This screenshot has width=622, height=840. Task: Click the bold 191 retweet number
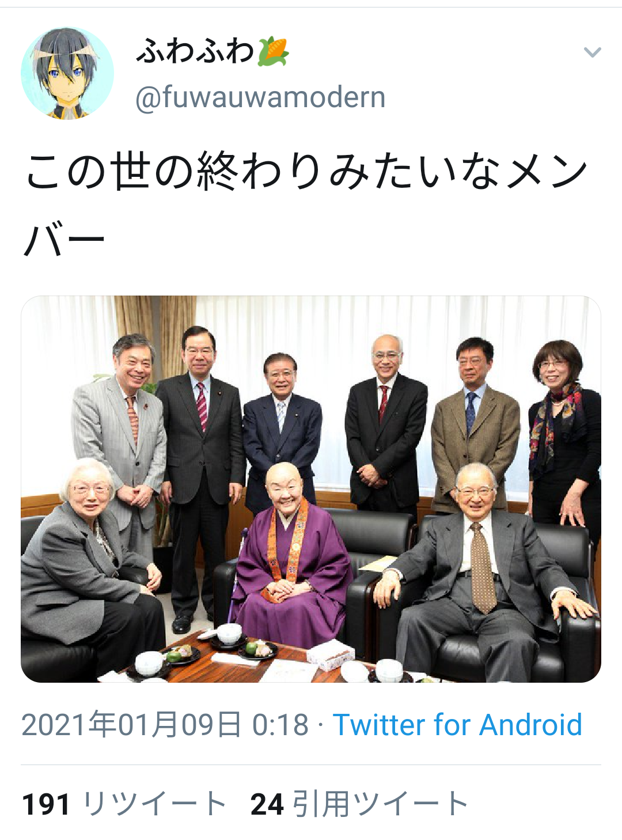click(x=46, y=804)
